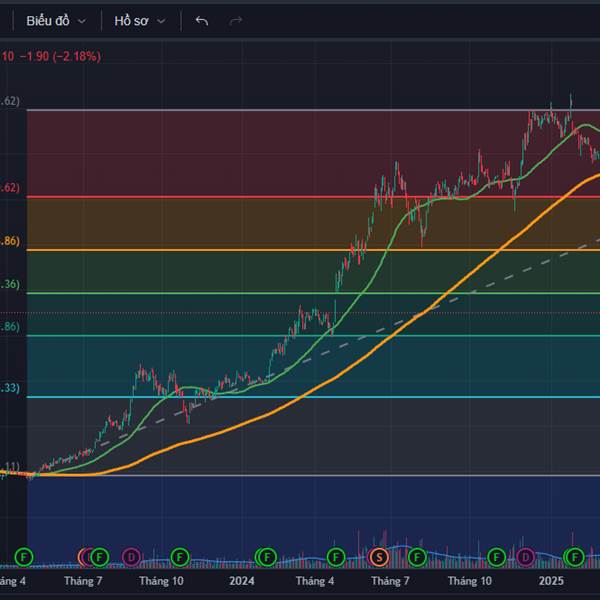This screenshot has height=600, width=600.
Task: Open the F marker just right of Tháng 10 2023
Action: point(180,556)
